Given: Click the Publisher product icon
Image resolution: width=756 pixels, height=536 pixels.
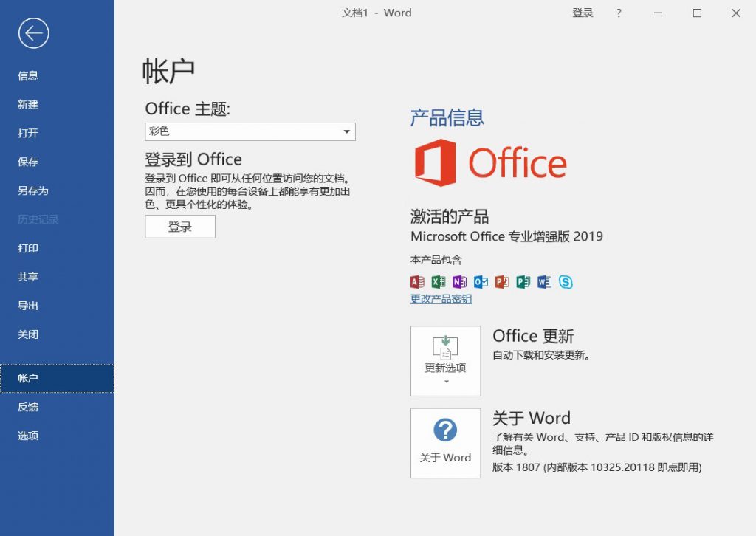Looking at the screenshot, I should (x=523, y=281).
